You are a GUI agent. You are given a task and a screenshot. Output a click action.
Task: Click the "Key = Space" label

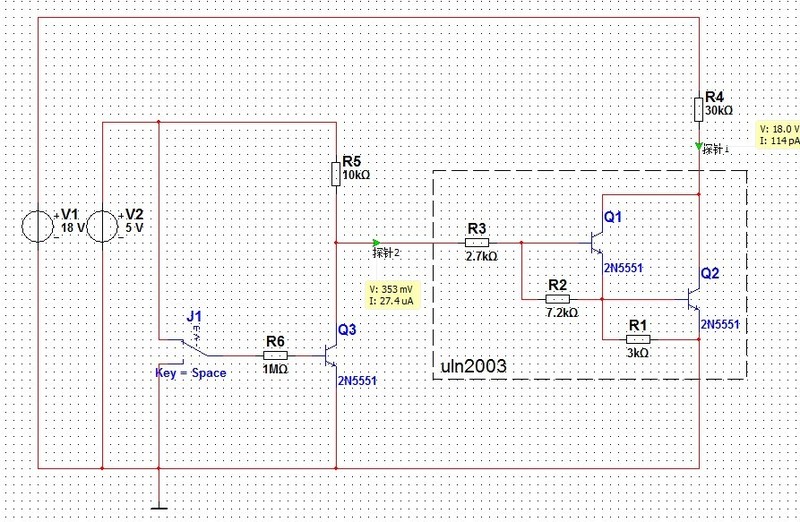(190, 373)
